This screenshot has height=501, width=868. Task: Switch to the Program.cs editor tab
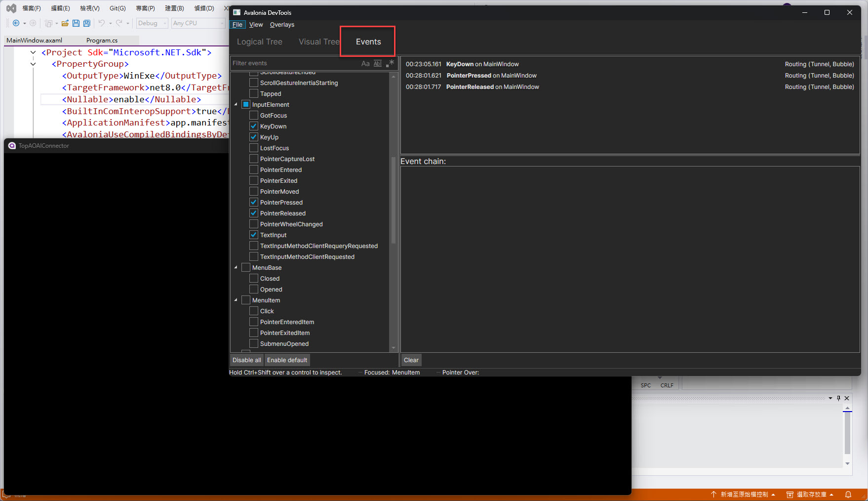click(x=102, y=41)
